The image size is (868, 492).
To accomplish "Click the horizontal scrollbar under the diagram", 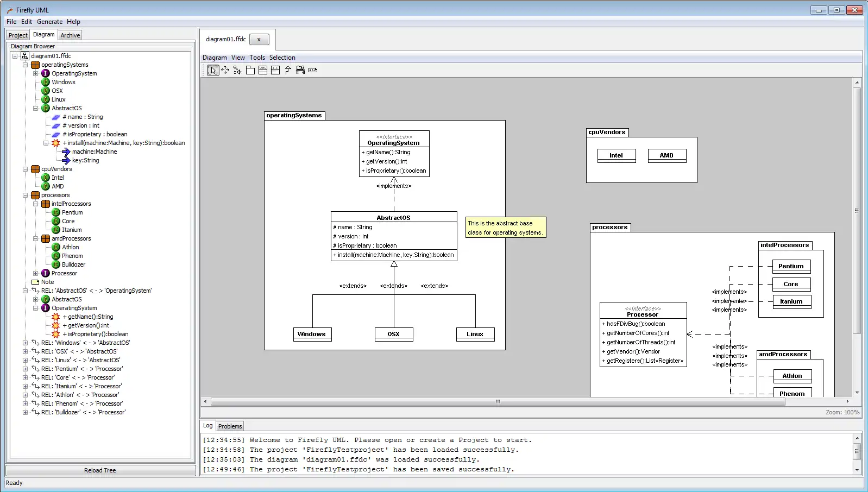I will [x=497, y=402].
